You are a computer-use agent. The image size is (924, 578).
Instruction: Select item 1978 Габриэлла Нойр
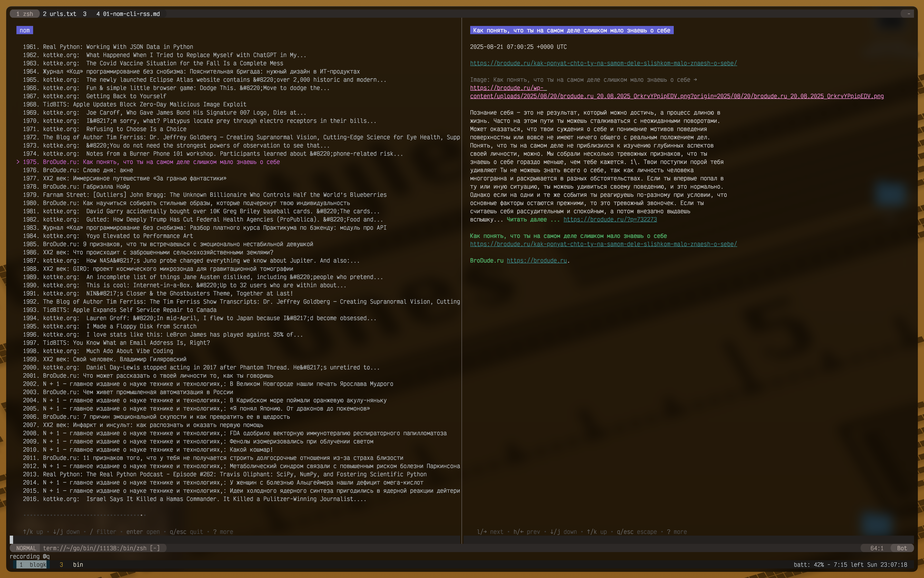coord(76,187)
